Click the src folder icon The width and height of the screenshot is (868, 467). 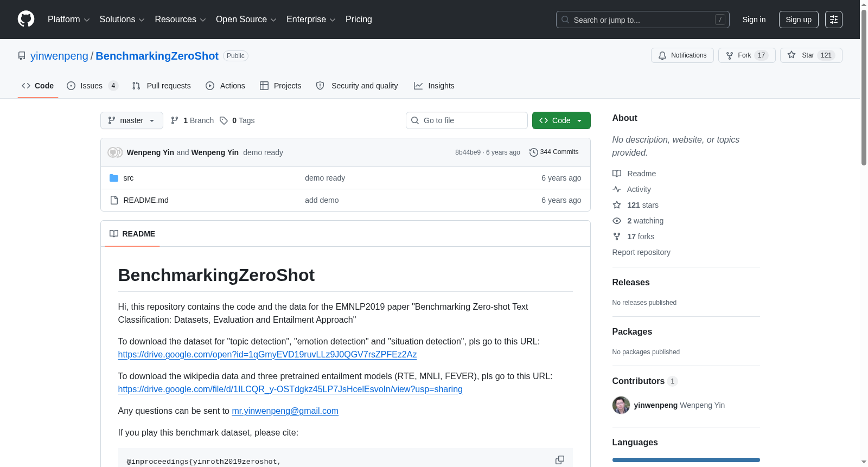[114, 178]
